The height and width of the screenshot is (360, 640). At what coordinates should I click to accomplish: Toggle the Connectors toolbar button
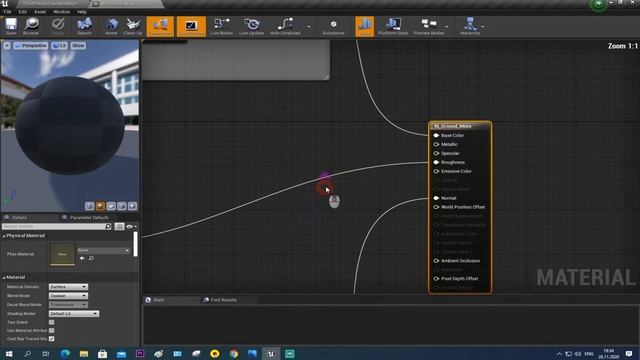tap(160, 26)
